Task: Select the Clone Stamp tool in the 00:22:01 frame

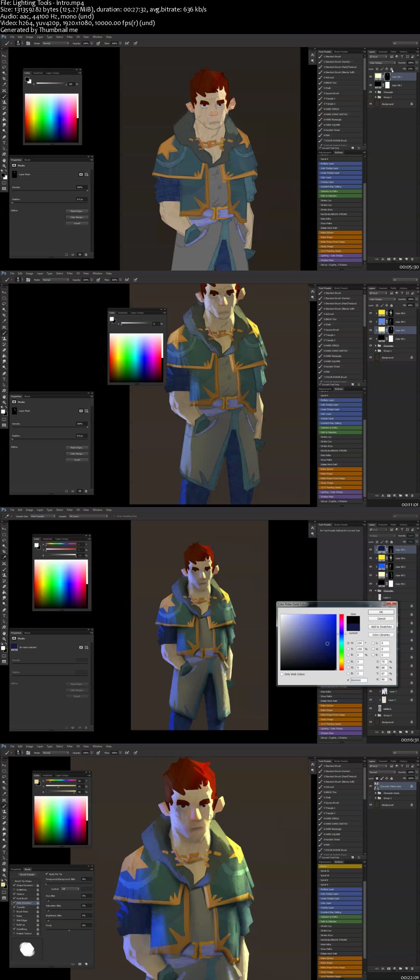Action: [x=4, y=812]
